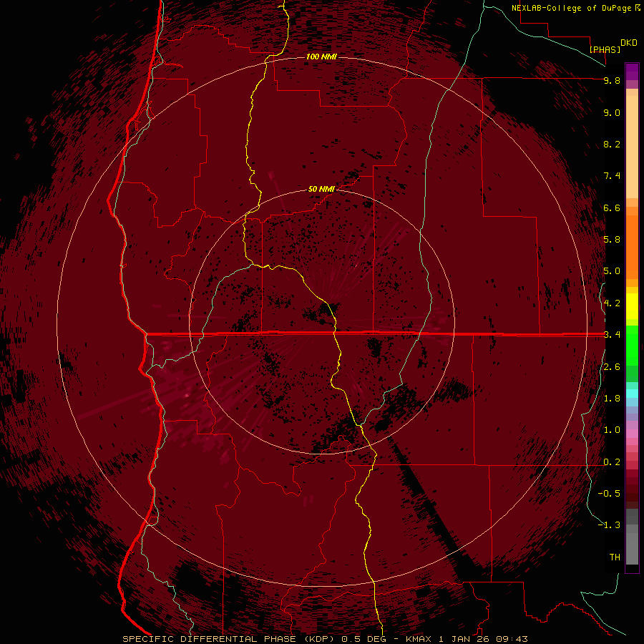Select the 100 NMI range ring label

[321, 57]
